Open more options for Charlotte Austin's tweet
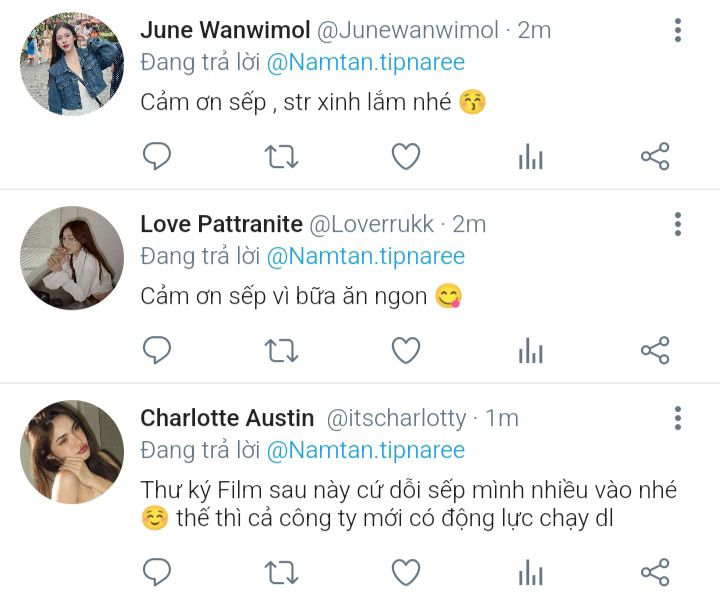The image size is (720, 597). click(x=678, y=418)
